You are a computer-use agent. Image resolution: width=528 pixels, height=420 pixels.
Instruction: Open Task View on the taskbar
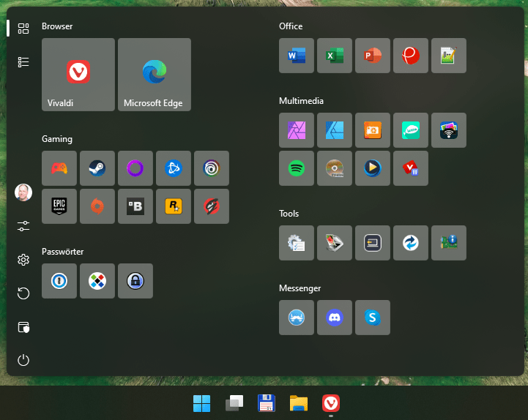[234, 403]
